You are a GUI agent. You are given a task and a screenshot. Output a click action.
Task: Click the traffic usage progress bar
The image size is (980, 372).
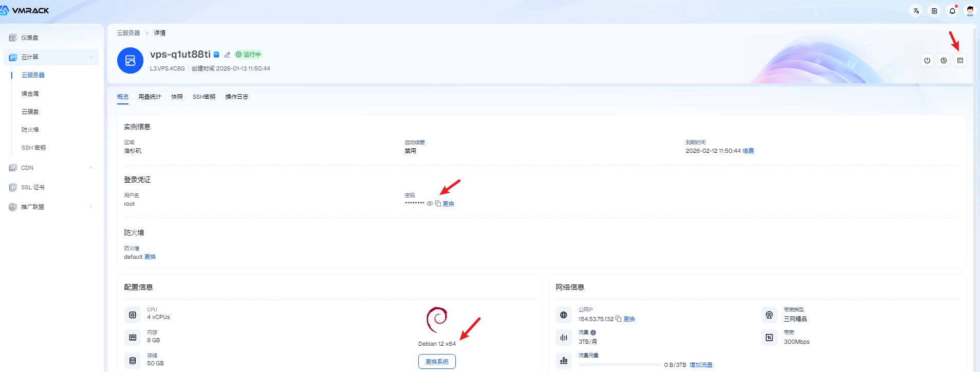coord(619,365)
